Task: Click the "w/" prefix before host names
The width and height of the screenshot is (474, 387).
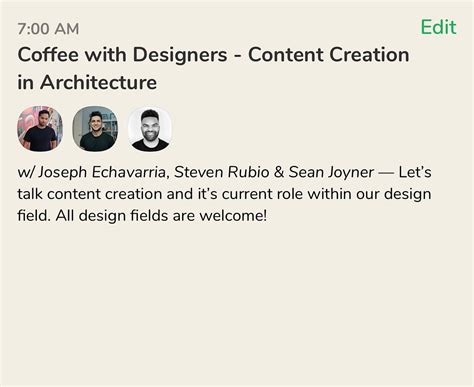Action: [x=26, y=173]
